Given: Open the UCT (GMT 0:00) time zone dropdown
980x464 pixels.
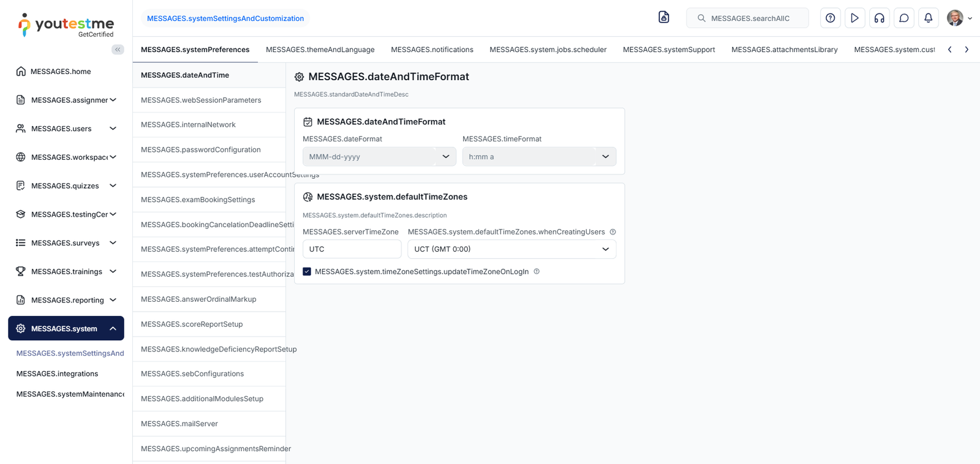Looking at the screenshot, I should coord(511,249).
